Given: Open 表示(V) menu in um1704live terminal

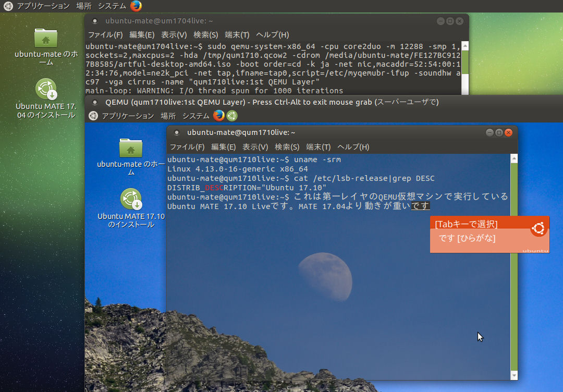Looking at the screenshot, I should click(174, 35).
